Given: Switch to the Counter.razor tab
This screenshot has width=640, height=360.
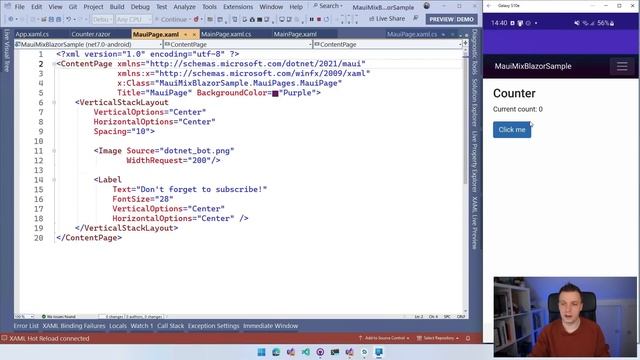Looking at the screenshot, I should click(91, 34).
